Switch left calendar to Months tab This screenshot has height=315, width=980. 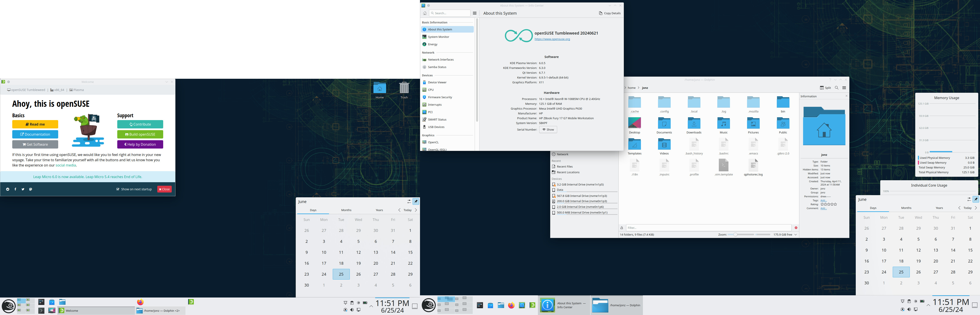pos(346,210)
